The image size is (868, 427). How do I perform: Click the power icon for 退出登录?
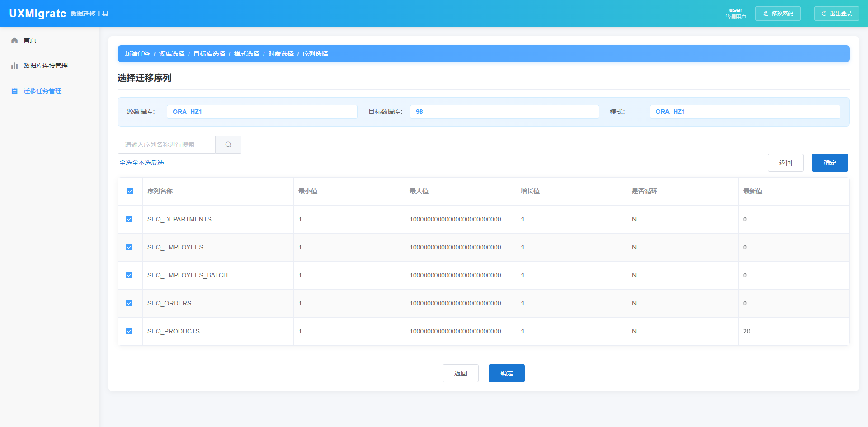point(824,14)
